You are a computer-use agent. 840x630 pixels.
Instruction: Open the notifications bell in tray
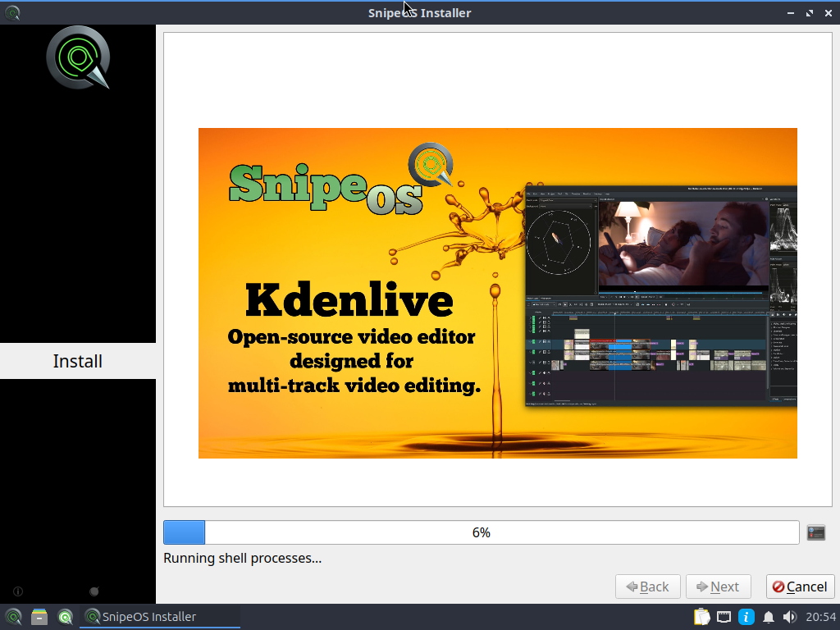(x=768, y=617)
